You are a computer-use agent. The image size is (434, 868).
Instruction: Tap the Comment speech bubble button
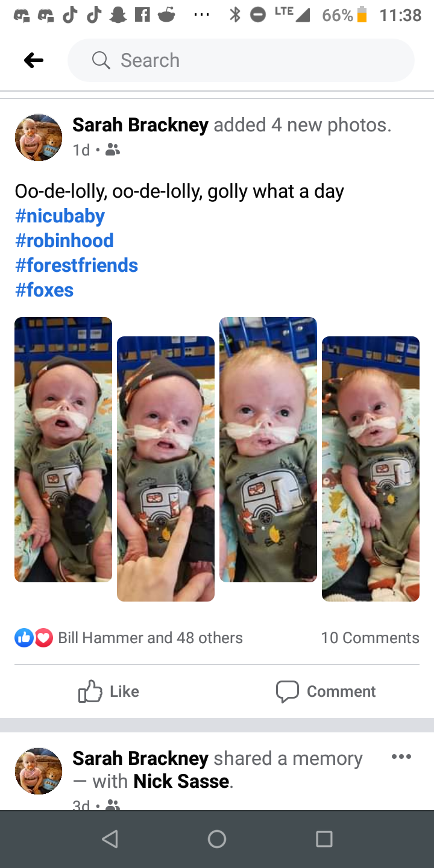pos(325,691)
